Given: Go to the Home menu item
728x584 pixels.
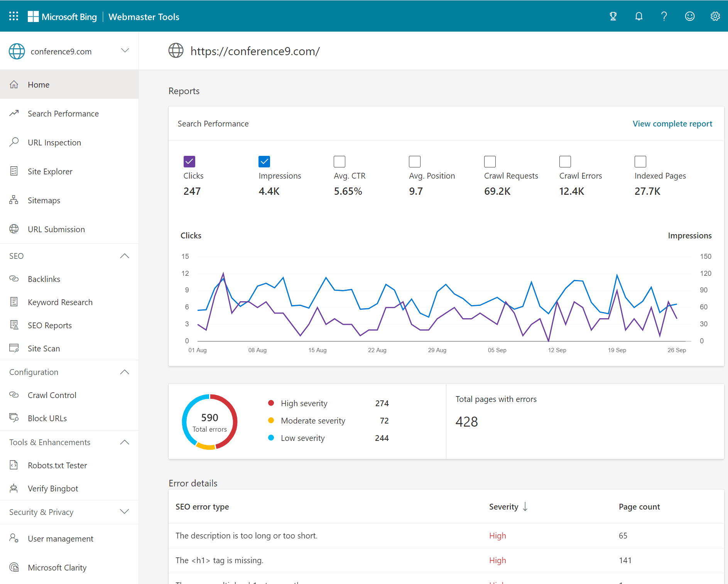Looking at the screenshot, I should coord(39,84).
